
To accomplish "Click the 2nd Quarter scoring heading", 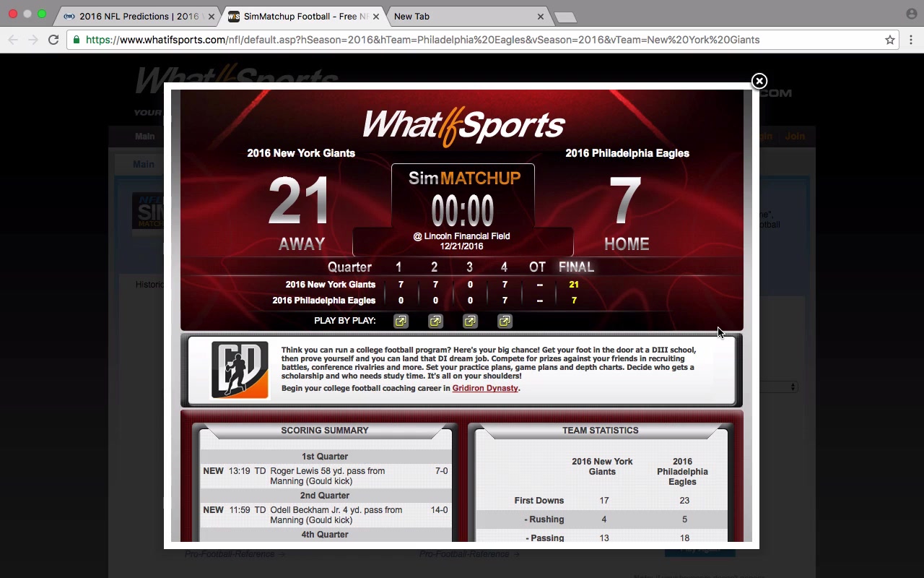I will tap(325, 496).
